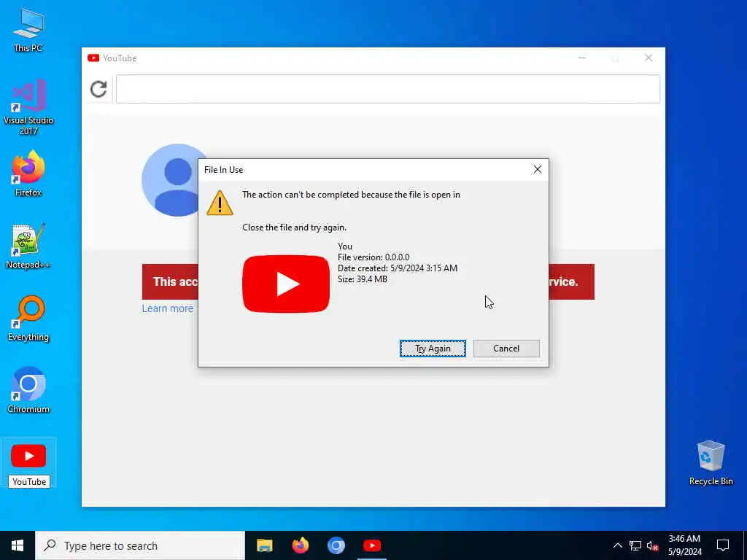Open the muted volume tray icon
Image resolution: width=747 pixels, height=560 pixels.
coord(653,545)
